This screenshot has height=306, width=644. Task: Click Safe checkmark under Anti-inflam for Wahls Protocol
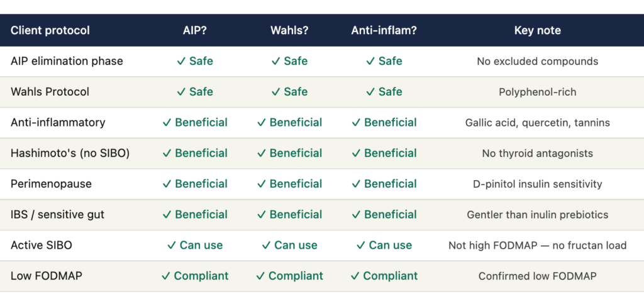(384, 92)
